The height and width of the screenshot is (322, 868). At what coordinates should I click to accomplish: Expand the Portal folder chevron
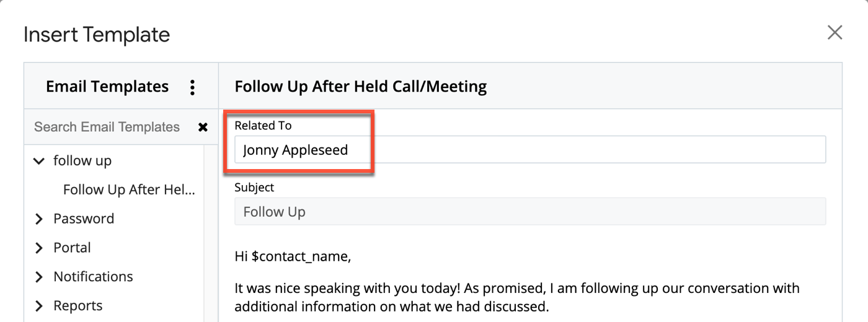39,248
